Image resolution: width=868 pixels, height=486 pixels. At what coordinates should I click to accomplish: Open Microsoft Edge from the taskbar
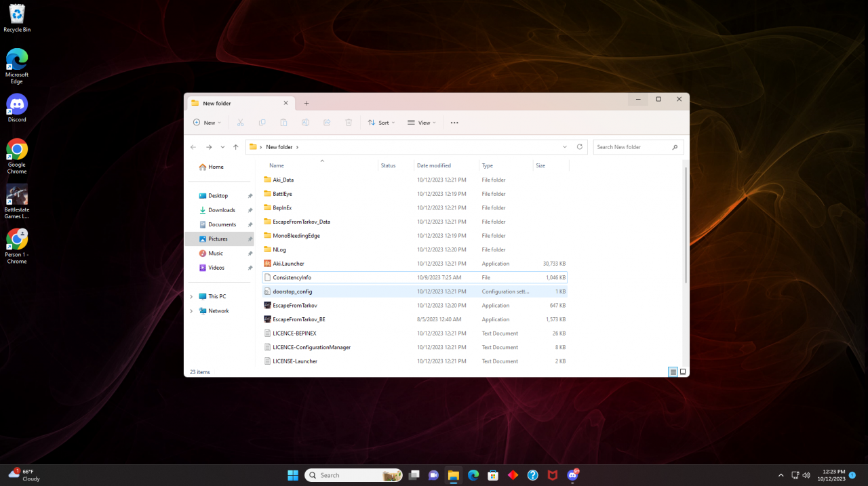(x=473, y=475)
